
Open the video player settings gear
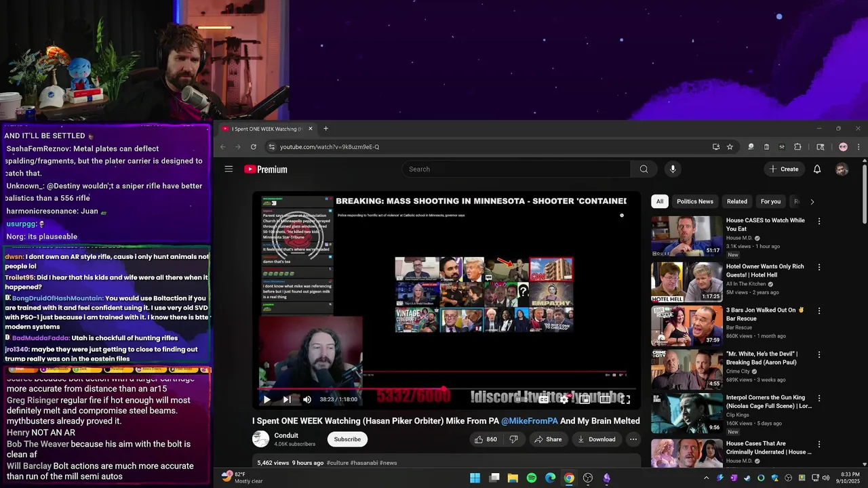click(x=564, y=400)
